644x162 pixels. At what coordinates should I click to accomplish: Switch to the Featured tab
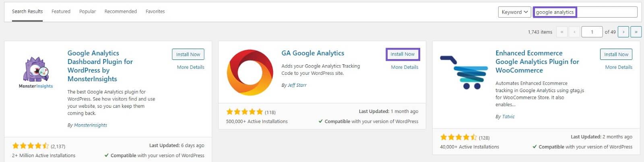pos(61,11)
